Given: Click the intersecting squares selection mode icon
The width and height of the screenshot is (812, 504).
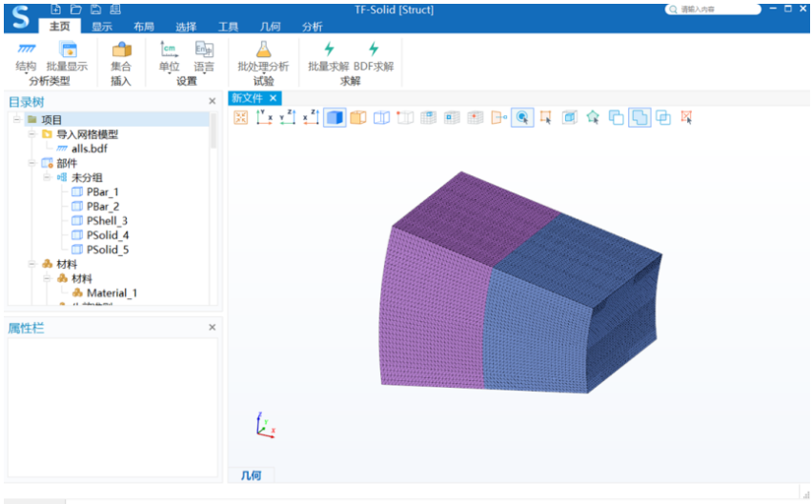Looking at the screenshot, I should (663, 117).
